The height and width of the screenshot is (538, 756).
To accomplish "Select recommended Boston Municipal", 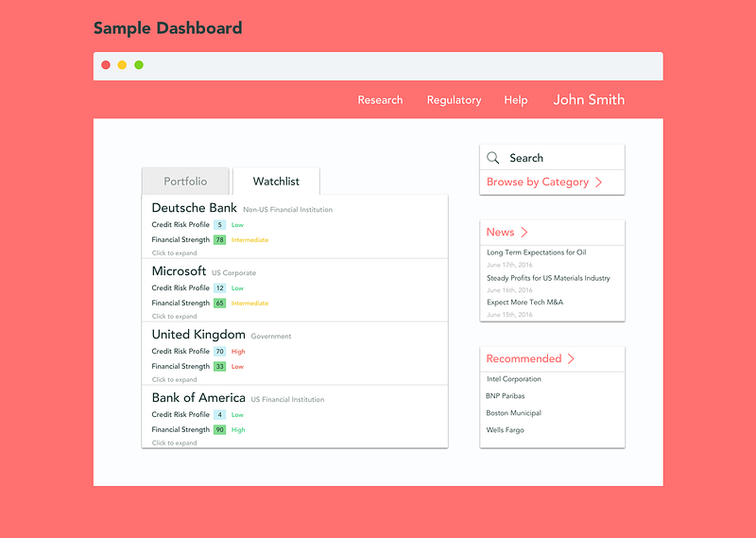I will [x=513, y=412].
